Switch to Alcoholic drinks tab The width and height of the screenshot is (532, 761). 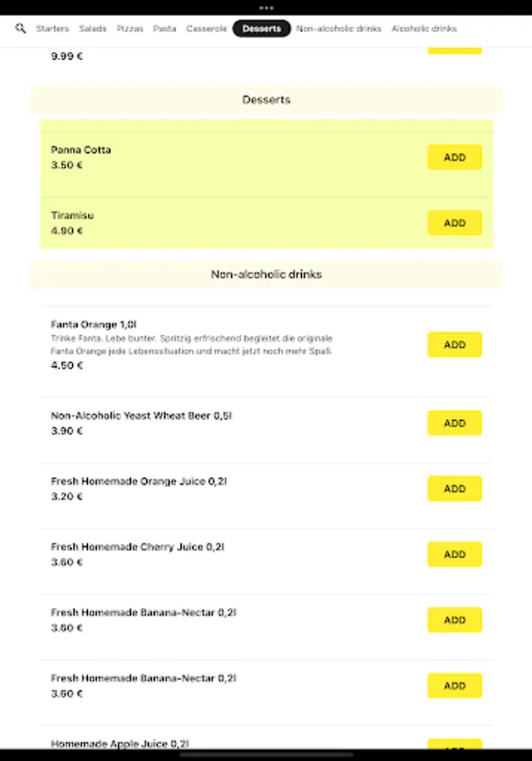424,29
